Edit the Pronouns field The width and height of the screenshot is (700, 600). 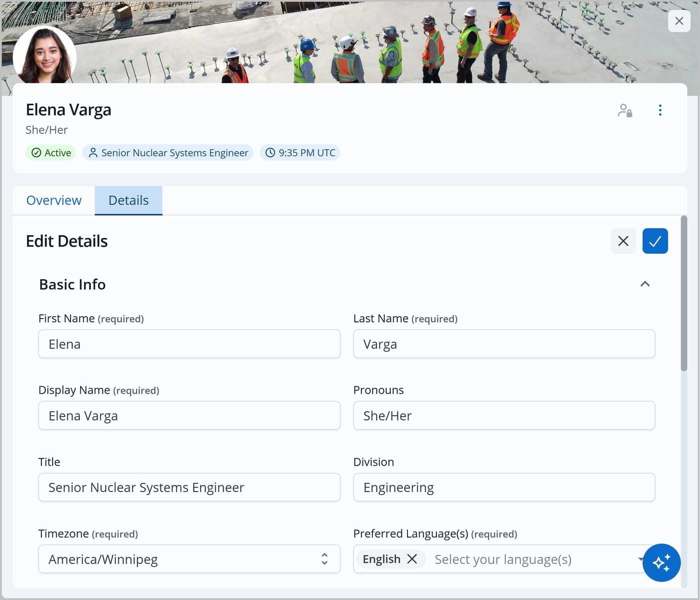[504, 416]
